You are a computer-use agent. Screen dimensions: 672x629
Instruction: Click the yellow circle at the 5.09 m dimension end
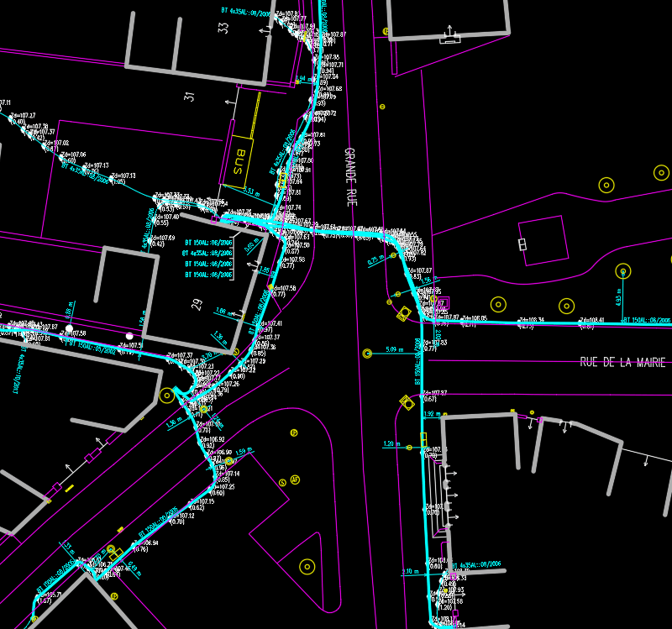(x=367, y=354)
